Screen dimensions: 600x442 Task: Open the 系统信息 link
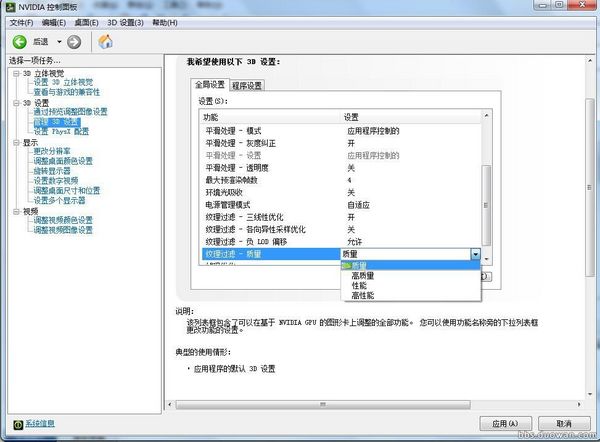[40, 423]
